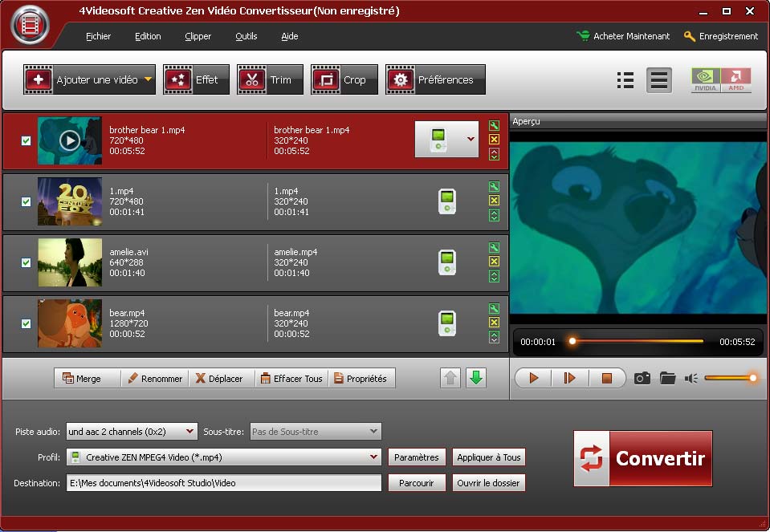770x532 pixels.
Task: Toggle the amelie.avi checkbox
Action: pyautogui.click(x=26, y=262)
